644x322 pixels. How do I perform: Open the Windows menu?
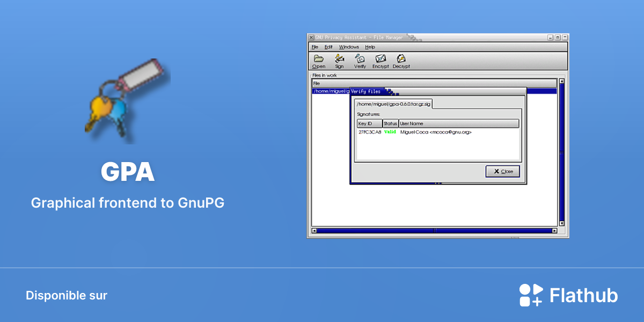(x=349, y=47)
